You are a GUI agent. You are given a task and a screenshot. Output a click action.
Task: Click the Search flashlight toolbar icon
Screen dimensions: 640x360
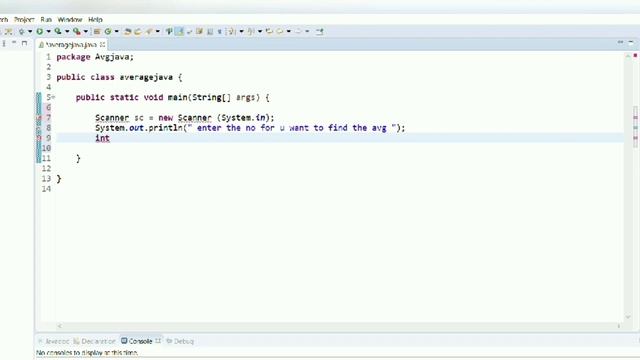[x=149, y=31]
